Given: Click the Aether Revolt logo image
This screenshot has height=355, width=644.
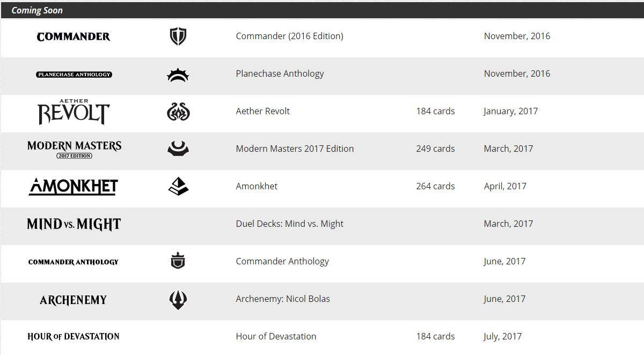Looking at the screenshot, I should (x=74, y=112).
